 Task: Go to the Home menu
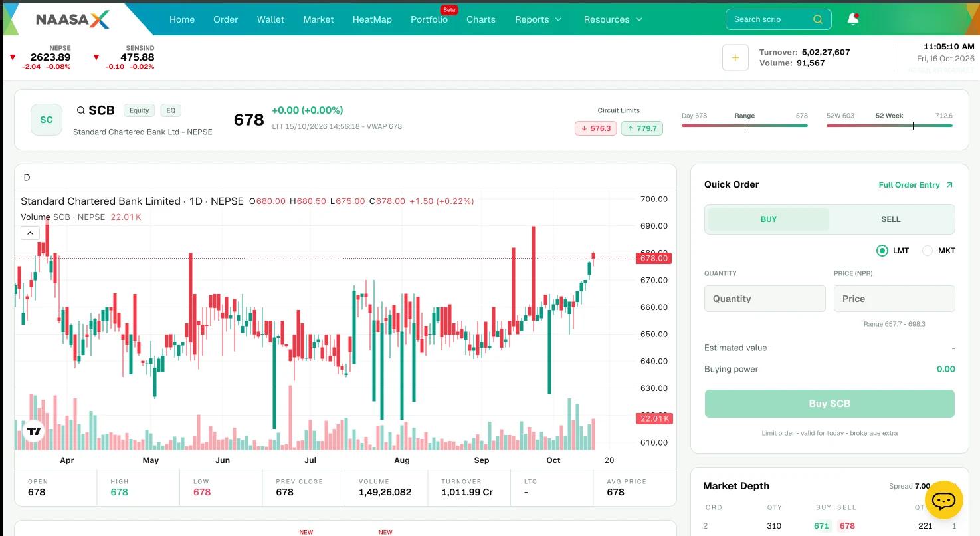click(182, 19)
